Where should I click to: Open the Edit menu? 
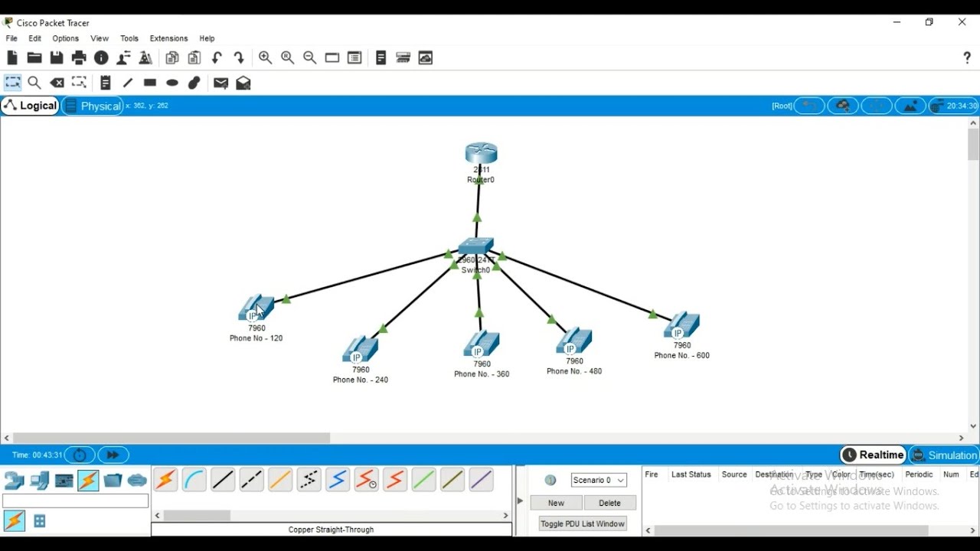pos(35,38)
